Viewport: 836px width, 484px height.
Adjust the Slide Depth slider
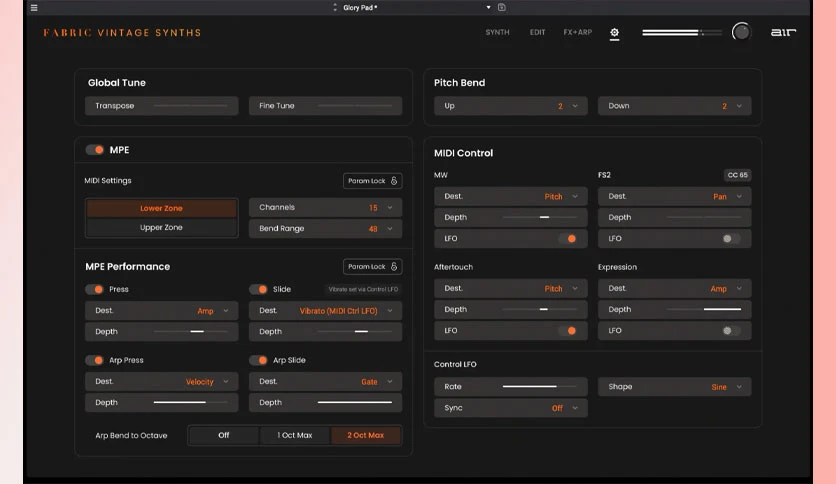(x=355, y=332)
